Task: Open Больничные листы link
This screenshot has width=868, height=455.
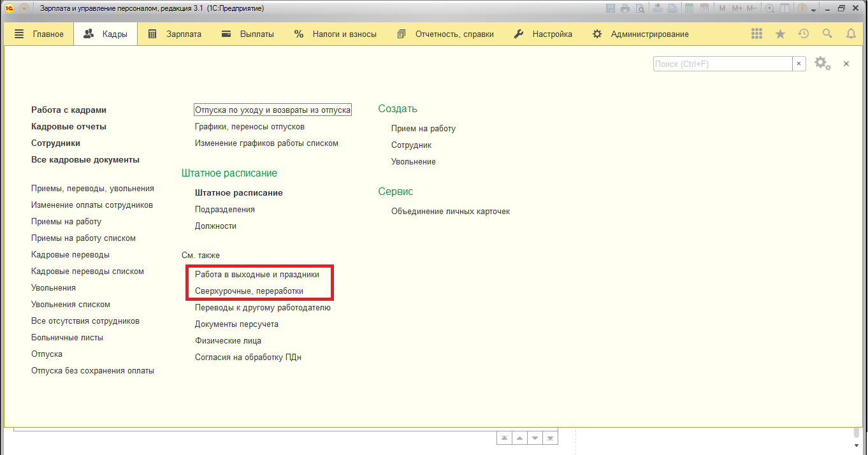Action: click(x=67, y=338)
